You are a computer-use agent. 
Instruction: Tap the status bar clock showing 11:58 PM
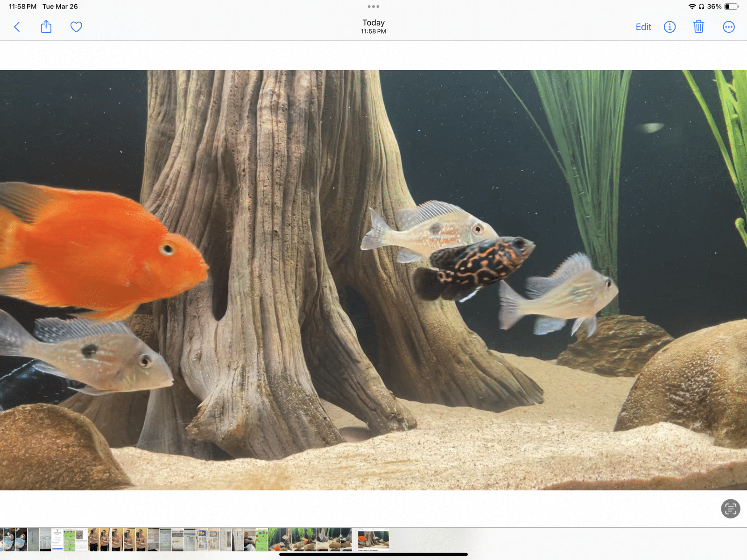(x=22, y=7)
